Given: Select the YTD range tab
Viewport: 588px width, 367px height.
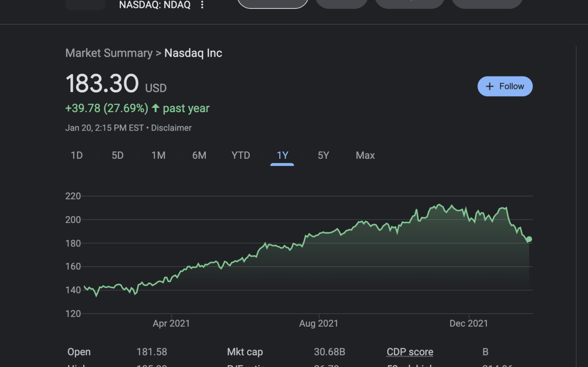Looking at the screenshot, I should (x=241, y=155).
